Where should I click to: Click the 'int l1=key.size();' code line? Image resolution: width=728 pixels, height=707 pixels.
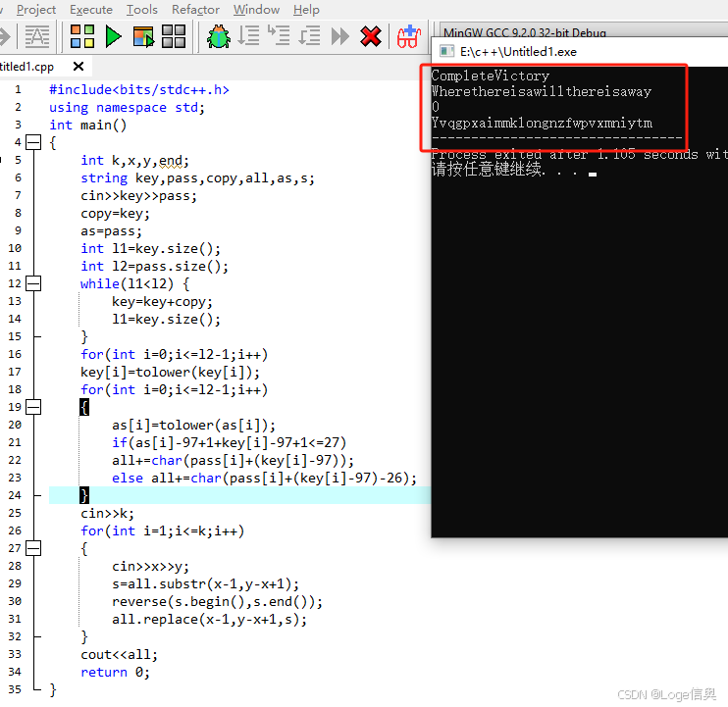[150, 249]
